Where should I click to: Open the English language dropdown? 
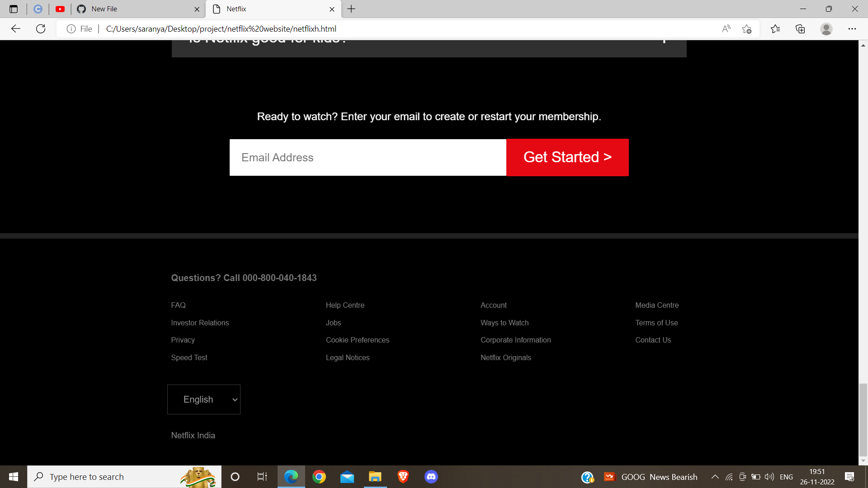(203, 399)
